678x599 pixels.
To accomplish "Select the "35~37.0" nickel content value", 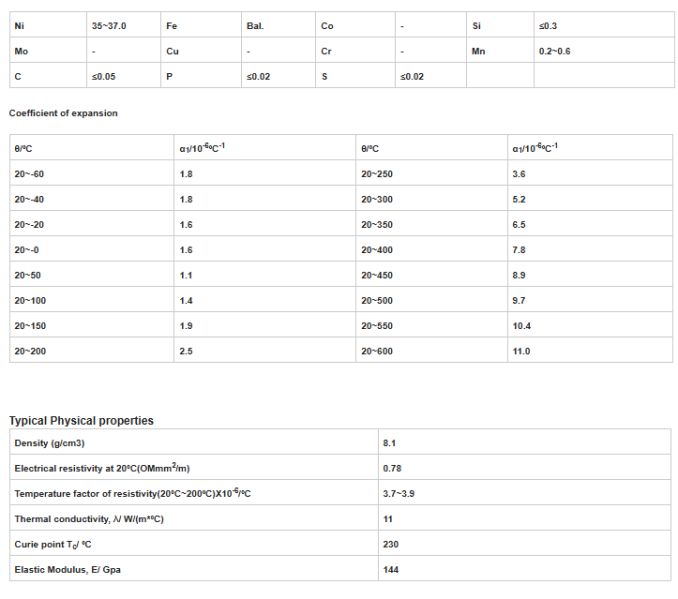I will (109, 25).
